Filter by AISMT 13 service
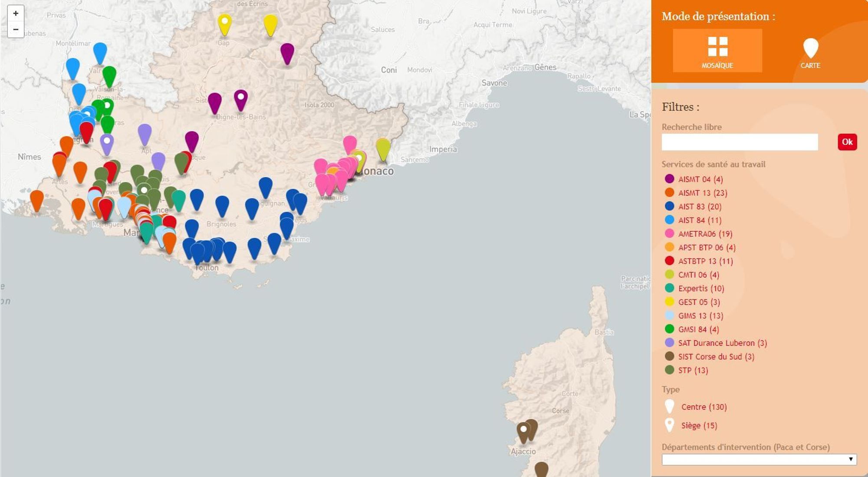The image size is (868, 477). [x=702, y=193]
